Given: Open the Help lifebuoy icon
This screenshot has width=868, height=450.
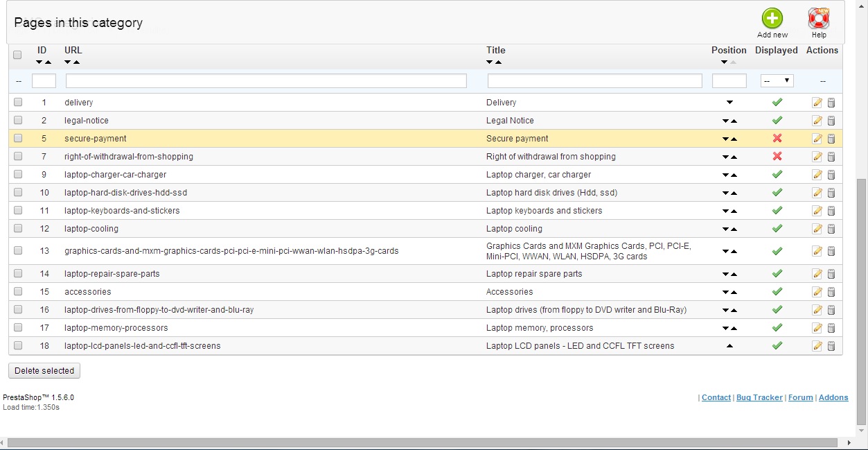Looking at the screenshot, I should 819,19.
